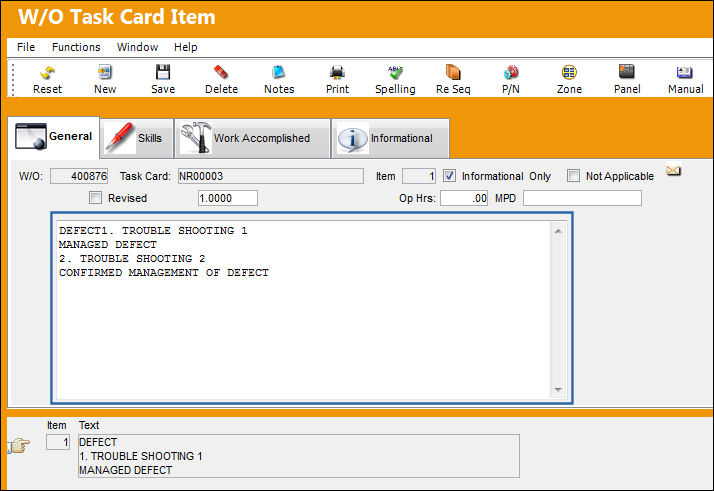Viewport: 714px width, 491px height.
Task: Click the Text column header
Action: point(89,425)
